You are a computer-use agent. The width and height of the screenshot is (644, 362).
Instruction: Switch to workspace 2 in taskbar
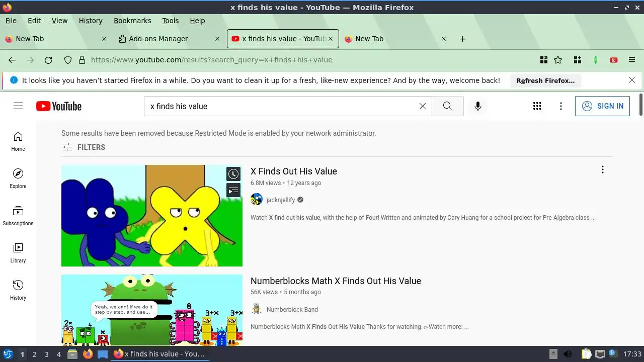(x=35, y=354)
